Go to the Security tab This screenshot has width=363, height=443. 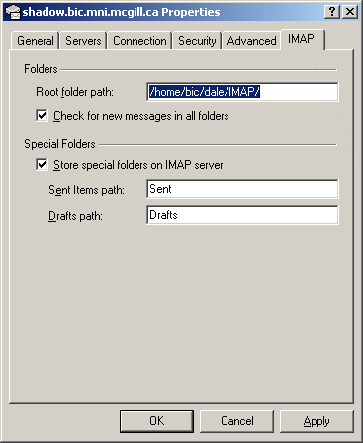point(197,41)
